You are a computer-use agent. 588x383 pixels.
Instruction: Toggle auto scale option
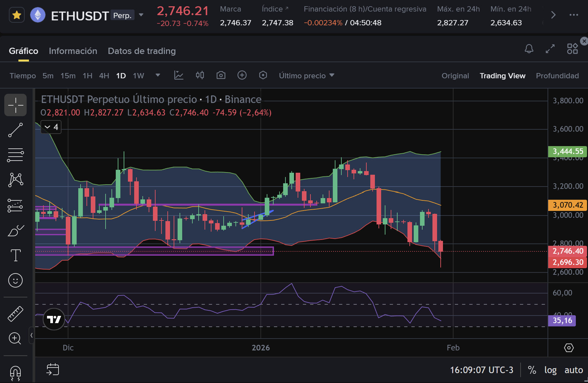(574, 370)
